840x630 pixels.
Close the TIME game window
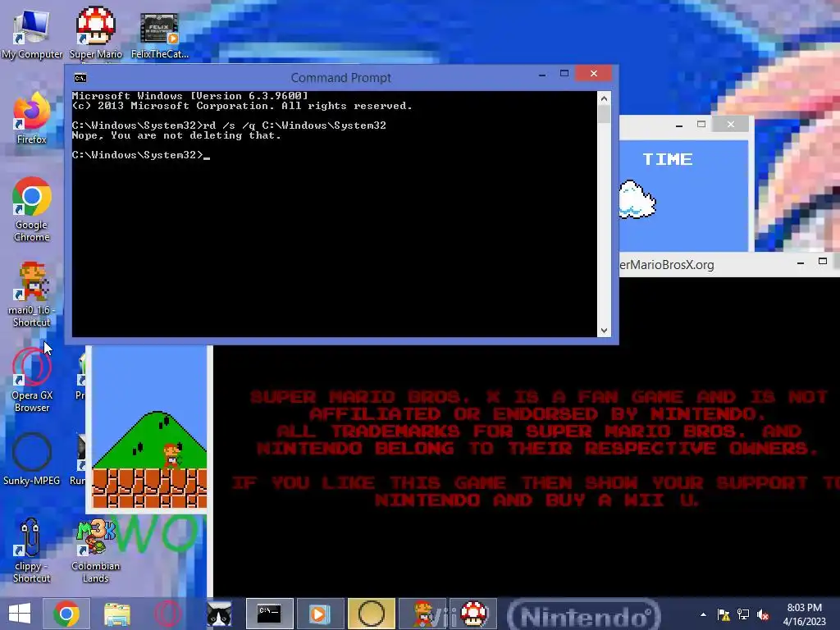(731, 125)
